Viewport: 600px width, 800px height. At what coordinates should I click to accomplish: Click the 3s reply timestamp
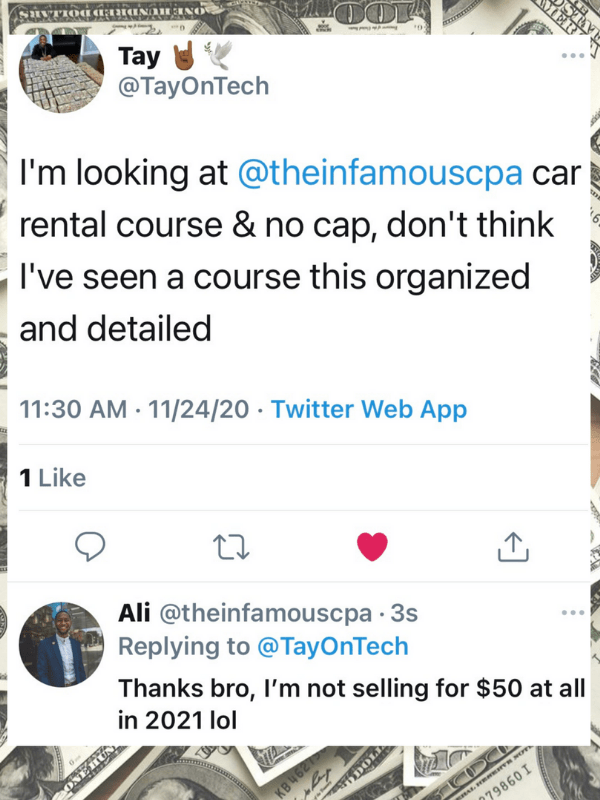coord(405,611)
